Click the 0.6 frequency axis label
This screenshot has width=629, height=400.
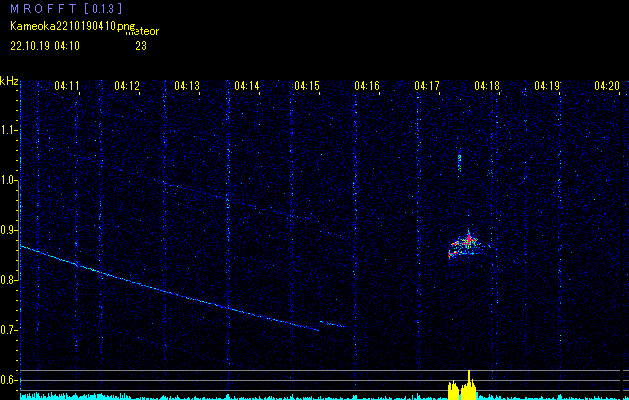click(9, 380)
